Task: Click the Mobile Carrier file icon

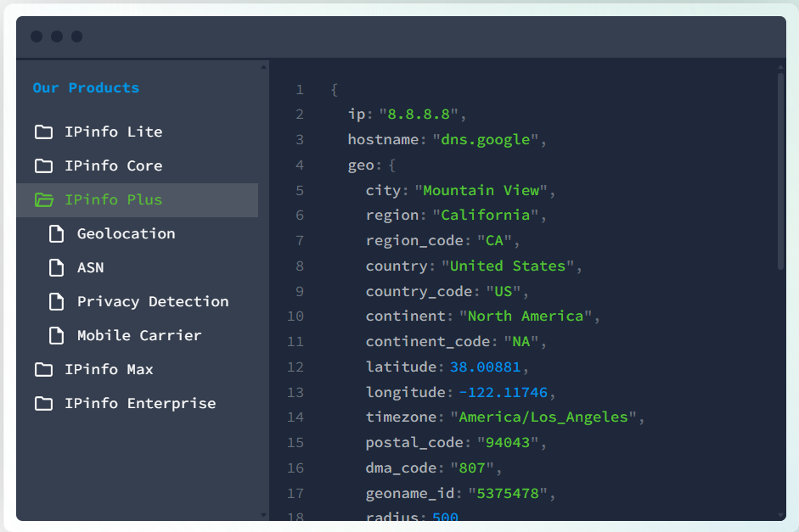Action: tap(56, 336)
